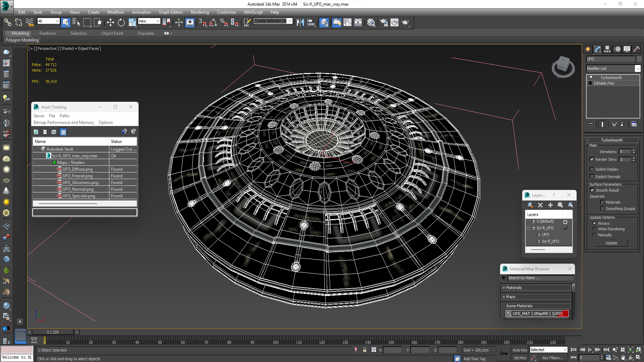Open the Material Editor icon
The width and height of the screenshot is (644, 362).
(371, 22)
